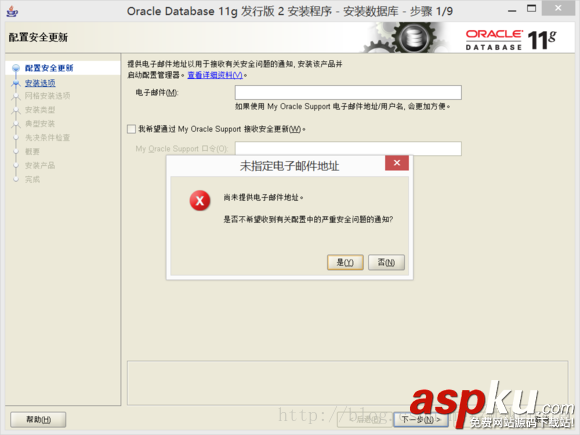Click the 典型安装 step
This screenshot has width=580, height=435.
40,124
